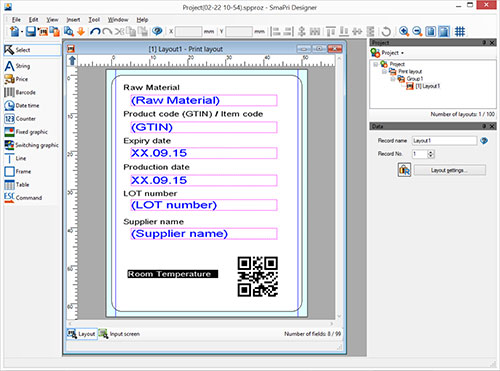Click the X coordinate input field
This screenshot has width=500, height=371.
coord(188,32)
